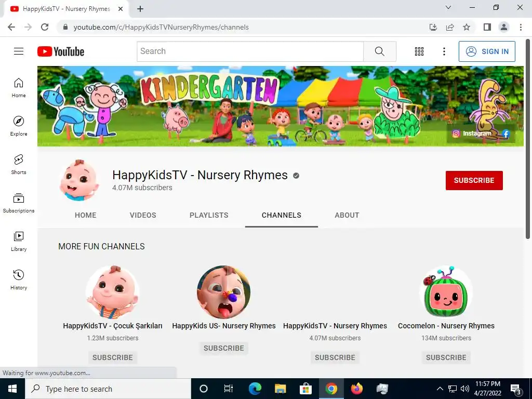This screenshot has height=399, width=532.
Task: Open HappyKids US- Nursery Rhymes channel name
Action: (x=224, y=326)
